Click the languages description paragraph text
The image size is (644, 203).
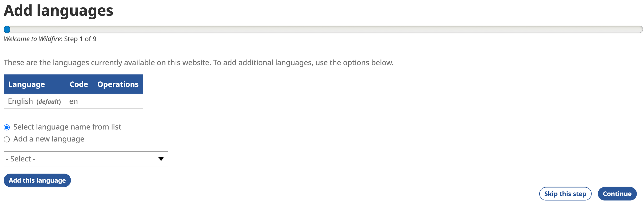point(198,62)
